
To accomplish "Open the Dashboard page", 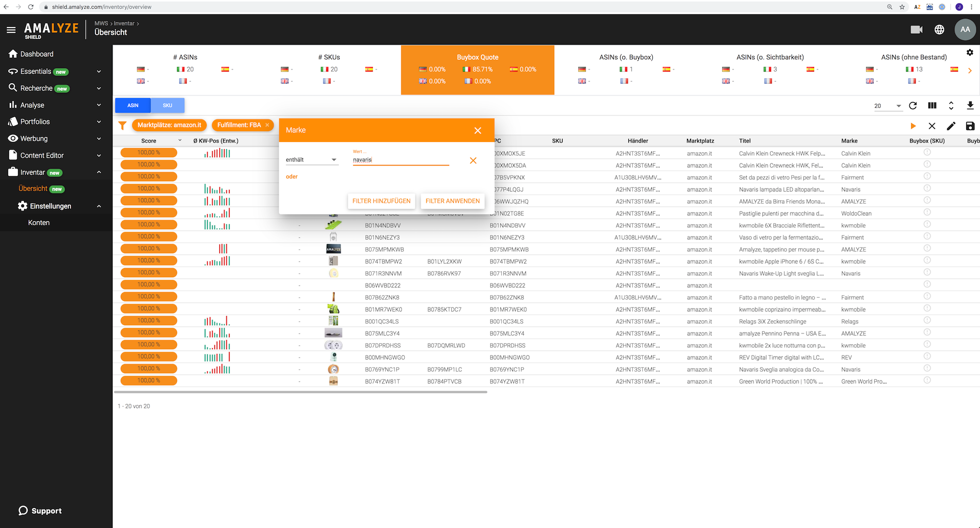I will (37, 54).
